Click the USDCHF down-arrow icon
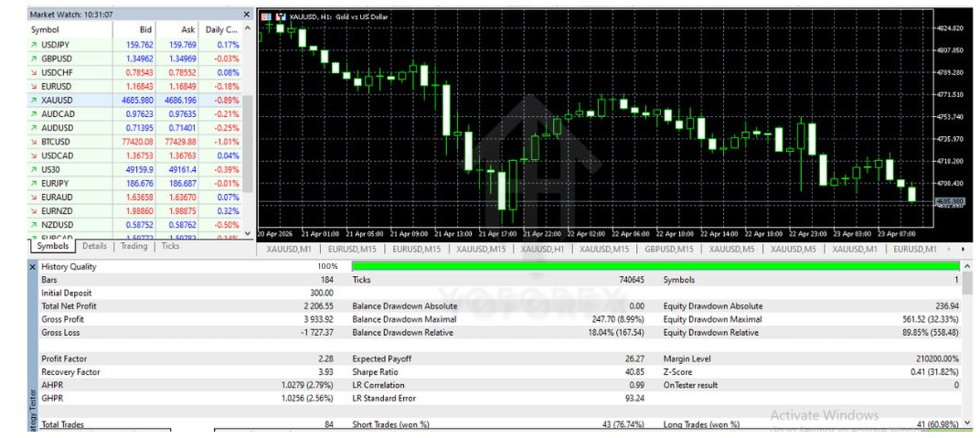Image resolution: width=980 pixels, height=438 pixels. pyautogui.click(x=33, y=72)
